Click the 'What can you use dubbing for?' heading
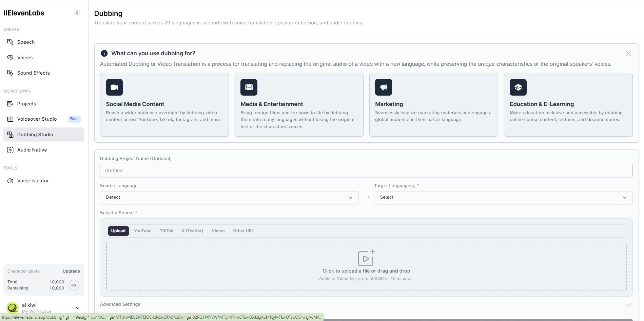 coord(153,53)
